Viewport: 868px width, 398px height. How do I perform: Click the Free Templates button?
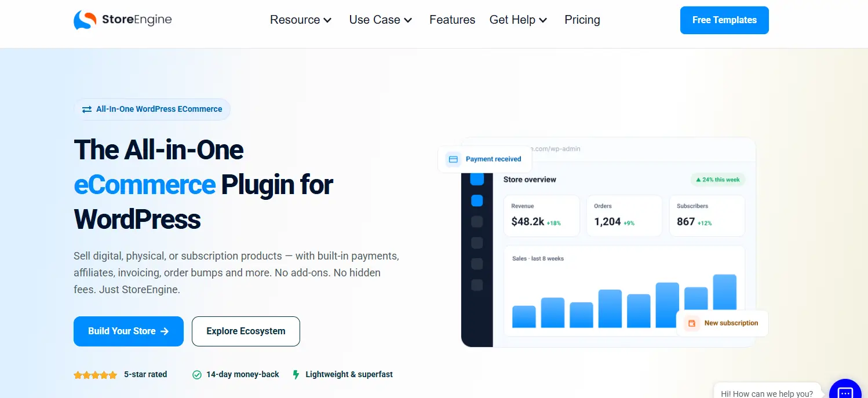tap(724, 20)
